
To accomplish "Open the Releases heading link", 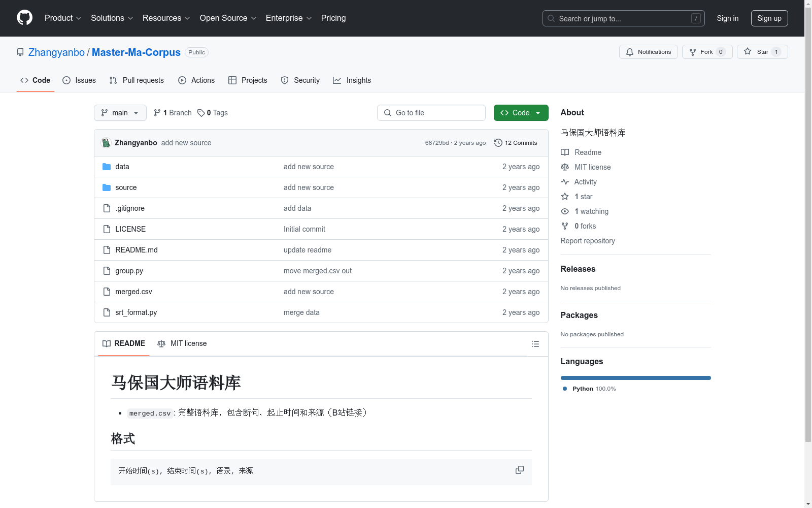I will [x=578, y=269].
